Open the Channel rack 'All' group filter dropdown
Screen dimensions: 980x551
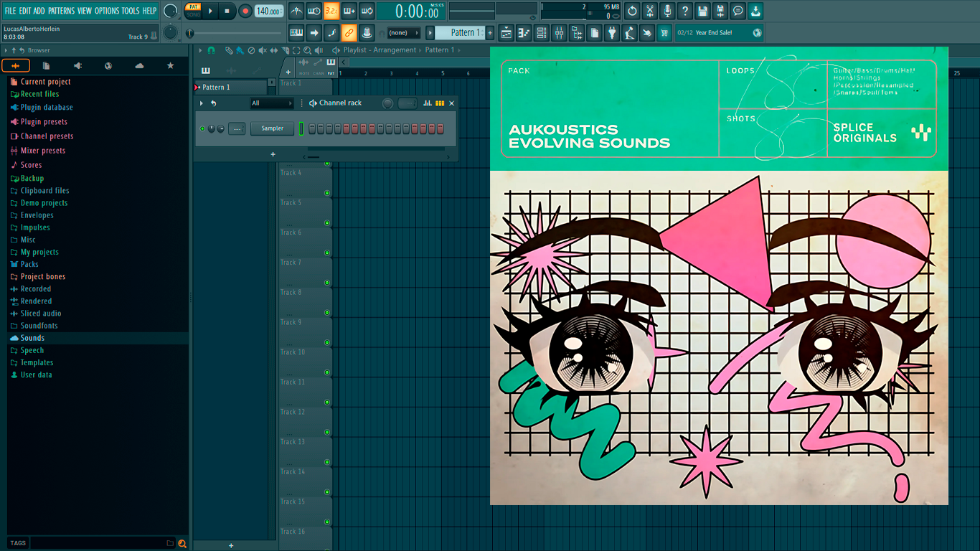pos(271,103)
